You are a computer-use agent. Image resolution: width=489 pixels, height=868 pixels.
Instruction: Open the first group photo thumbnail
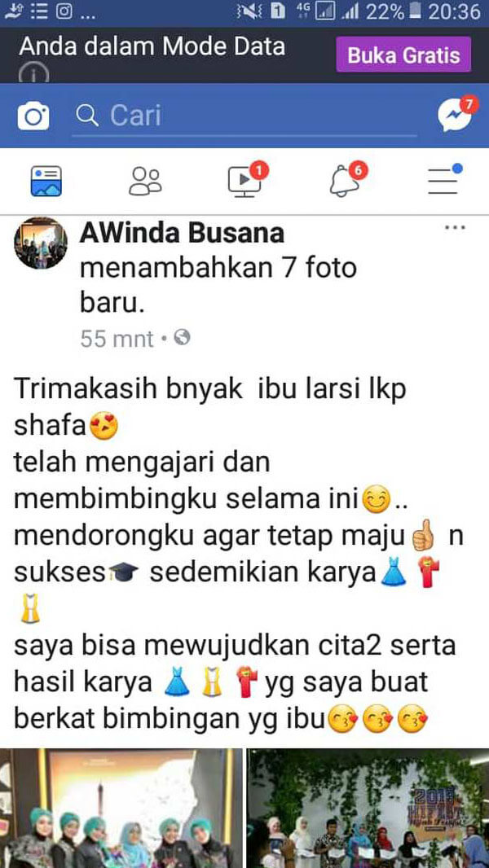(121, 809)
